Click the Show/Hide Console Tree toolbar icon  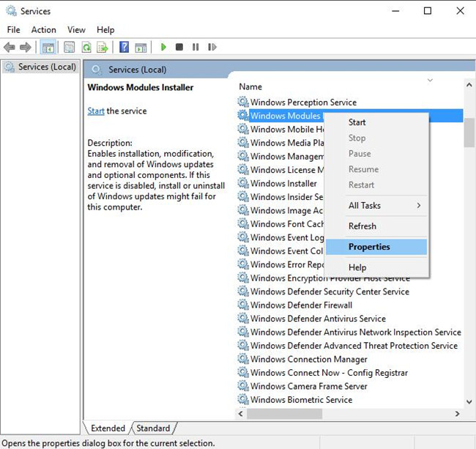click(x=48, y=47)
